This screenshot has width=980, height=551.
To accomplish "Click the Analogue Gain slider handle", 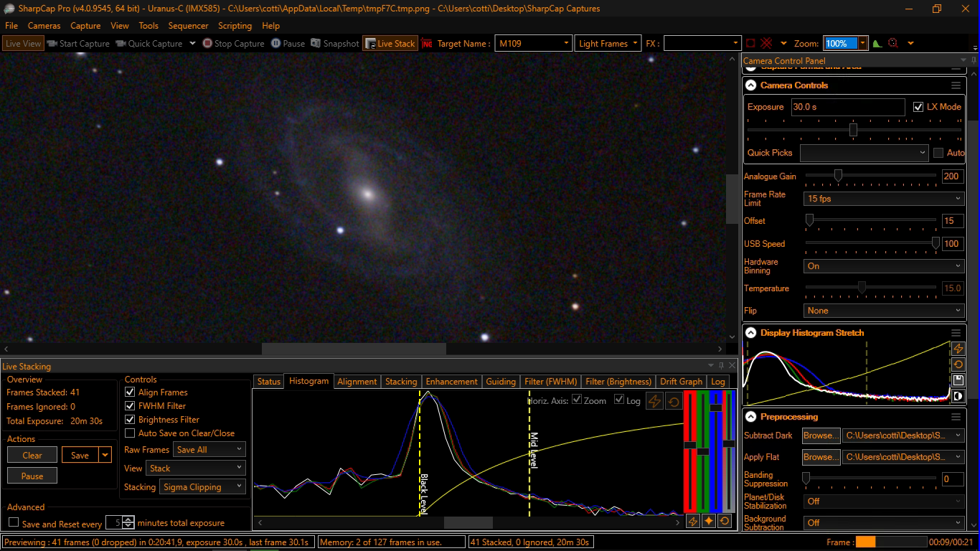I will (x=837, y=176).
